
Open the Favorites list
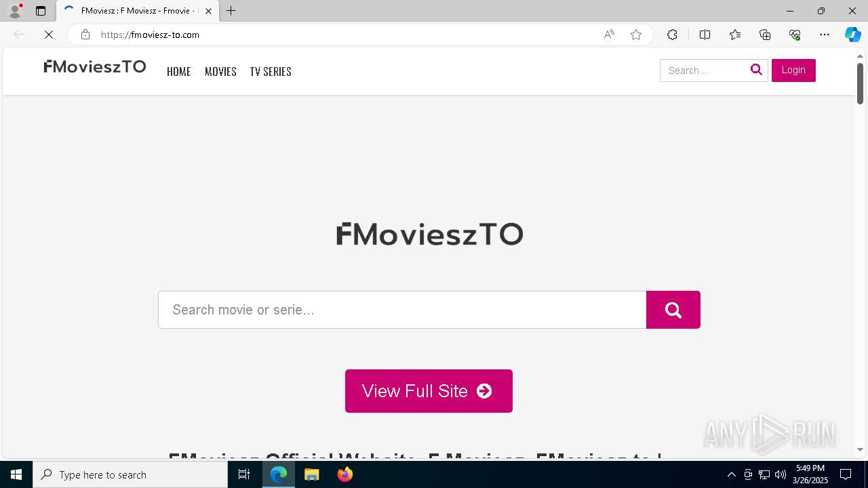pyautogui.click(x=735, y=35)
